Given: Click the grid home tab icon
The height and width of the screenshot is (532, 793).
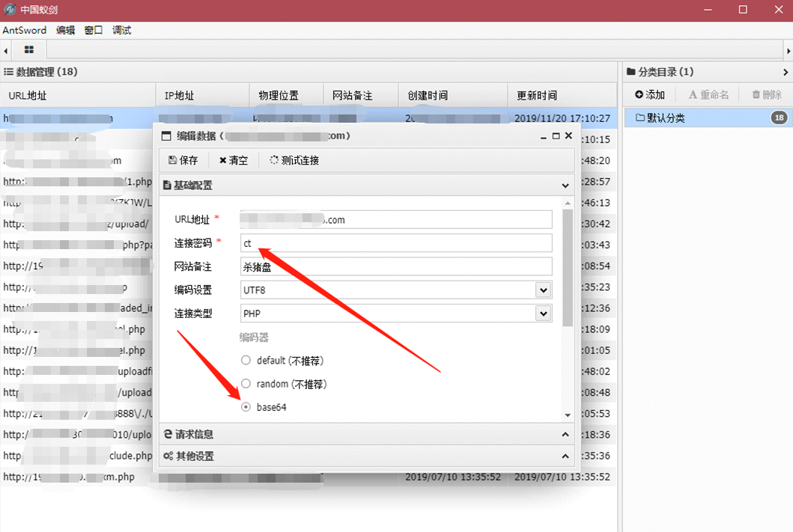Looking at the screenshot, I should coord(28,49).
